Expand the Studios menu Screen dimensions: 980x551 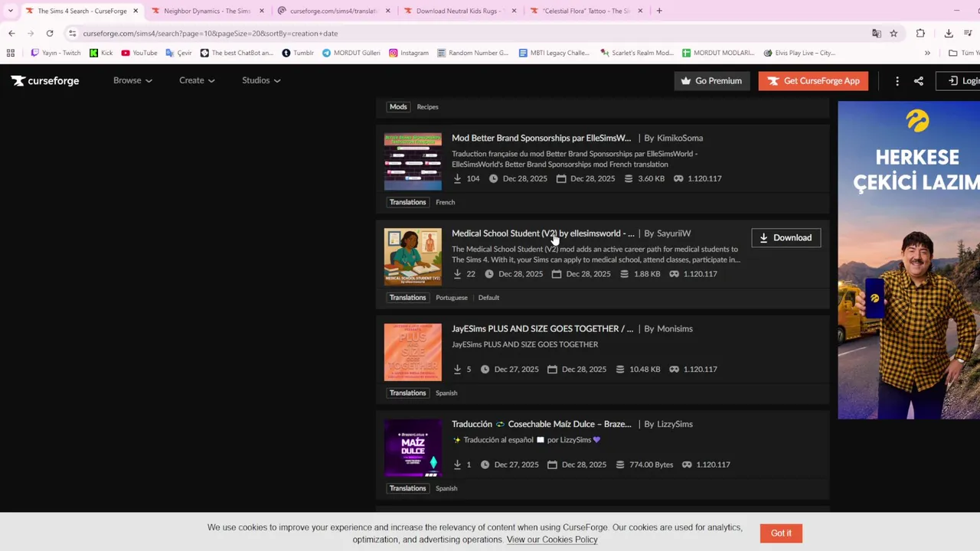pos(261,80)
